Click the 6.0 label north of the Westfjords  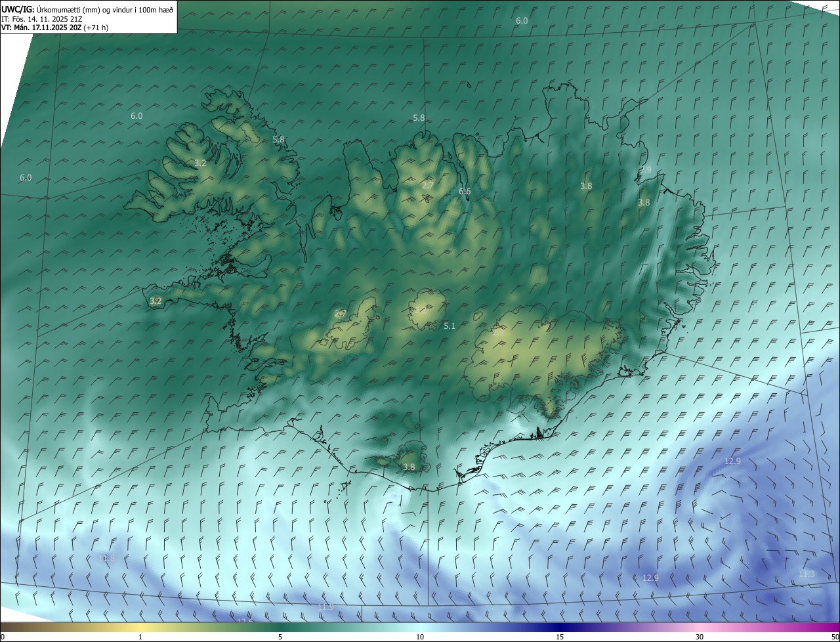(136, 116)
